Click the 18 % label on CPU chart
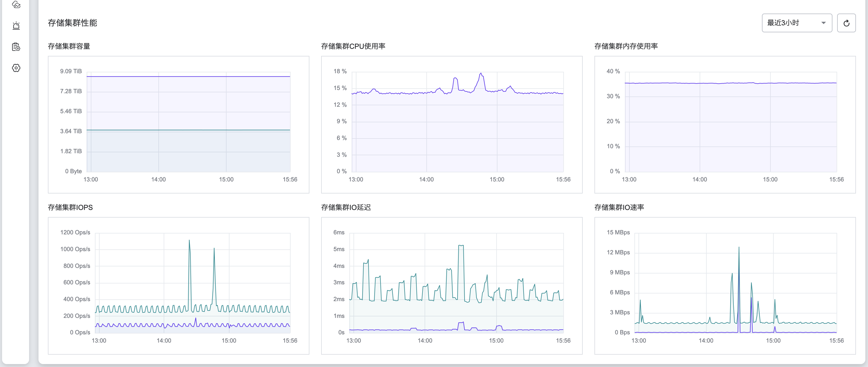868x367 pixels. (x=340, y=71)
